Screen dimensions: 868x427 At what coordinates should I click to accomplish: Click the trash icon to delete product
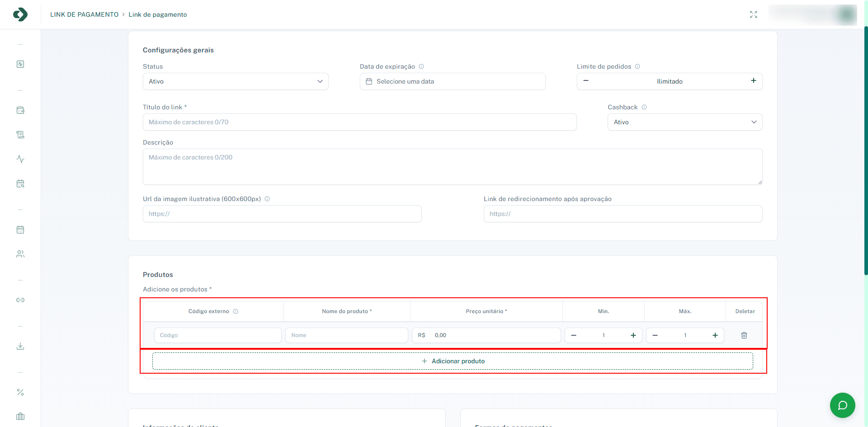click(744, 335)
